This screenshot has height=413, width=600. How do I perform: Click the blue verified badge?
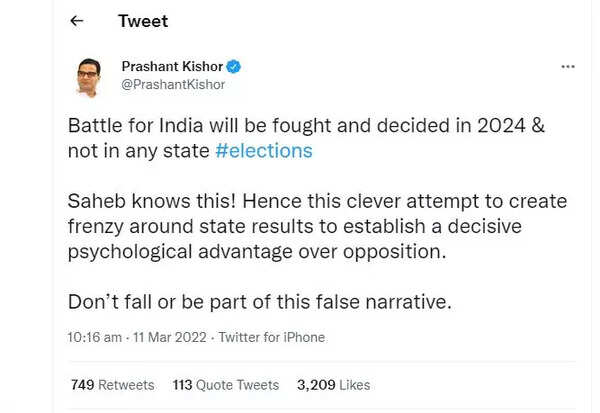(233, 67)
